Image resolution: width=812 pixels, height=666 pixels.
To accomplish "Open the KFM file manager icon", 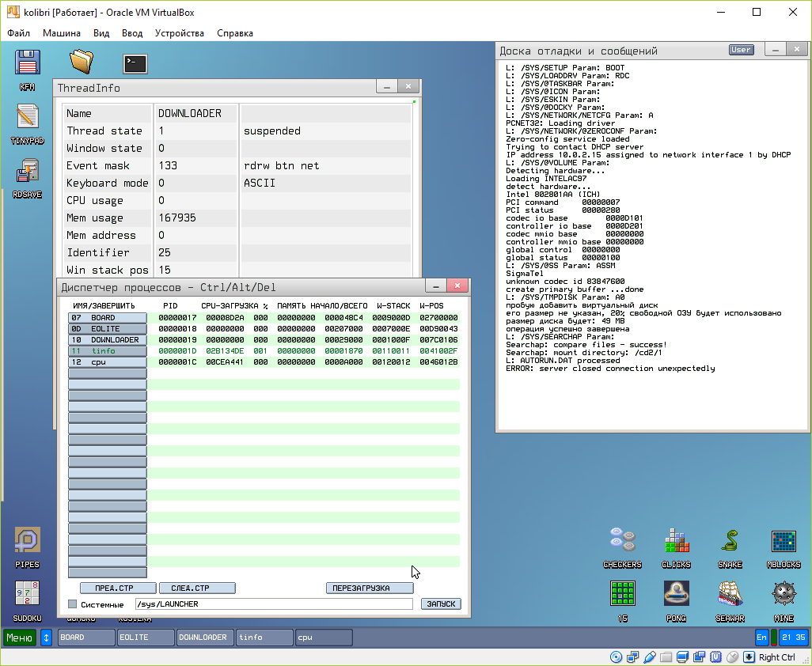I will 27,62.
